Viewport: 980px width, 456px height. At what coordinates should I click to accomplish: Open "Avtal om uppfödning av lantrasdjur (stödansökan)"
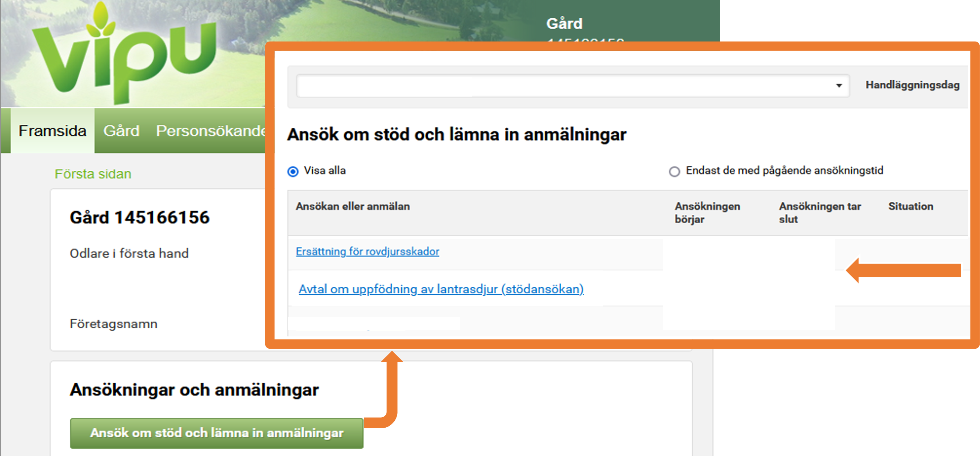441,289
